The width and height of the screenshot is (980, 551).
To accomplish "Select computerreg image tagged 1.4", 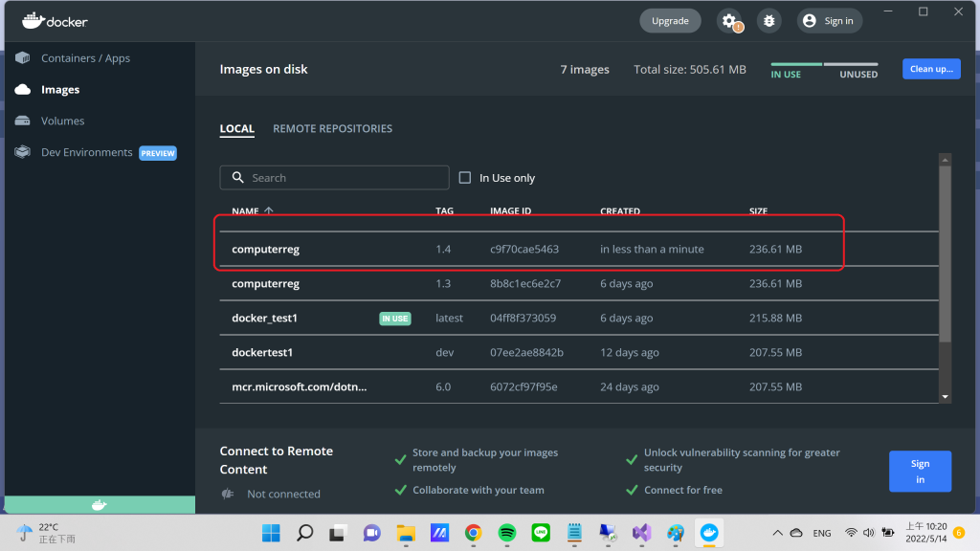I will (579, 249).
